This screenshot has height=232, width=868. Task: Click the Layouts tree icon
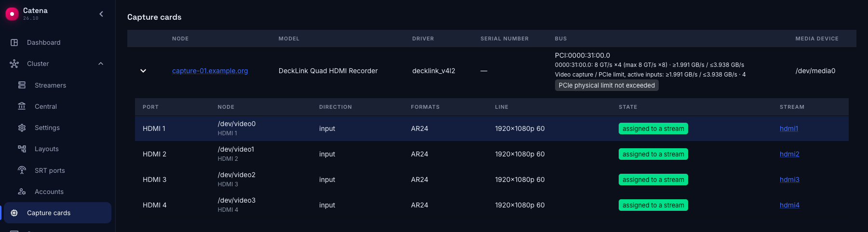22,149
